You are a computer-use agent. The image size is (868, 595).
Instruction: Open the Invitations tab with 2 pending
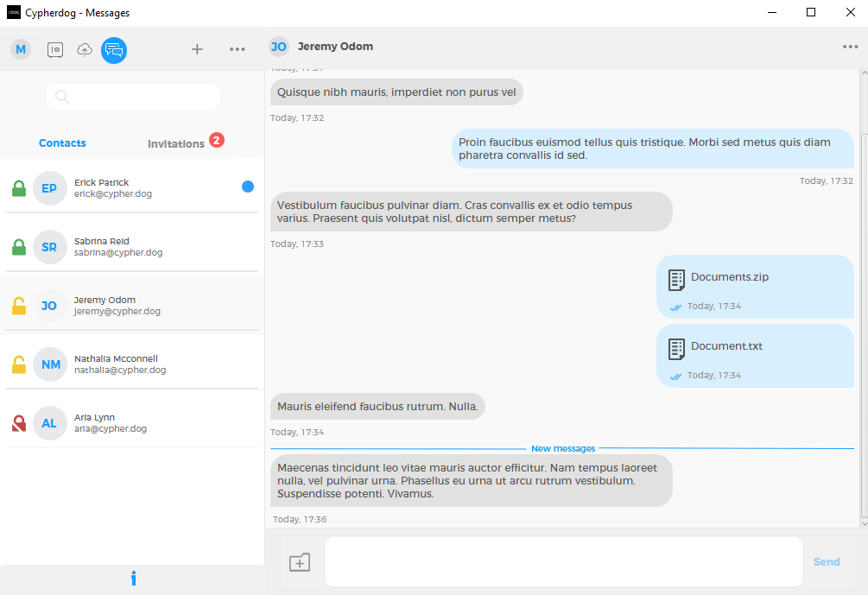tap(175, 143)
